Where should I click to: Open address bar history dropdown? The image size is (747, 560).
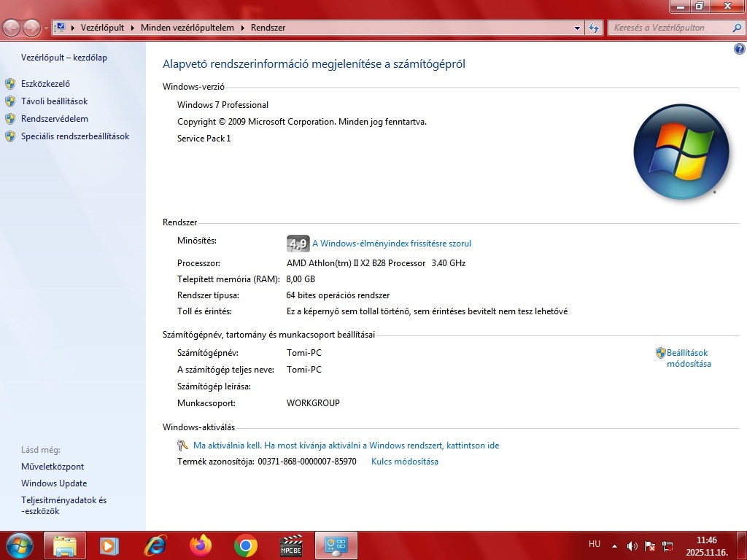pos(578,28)
